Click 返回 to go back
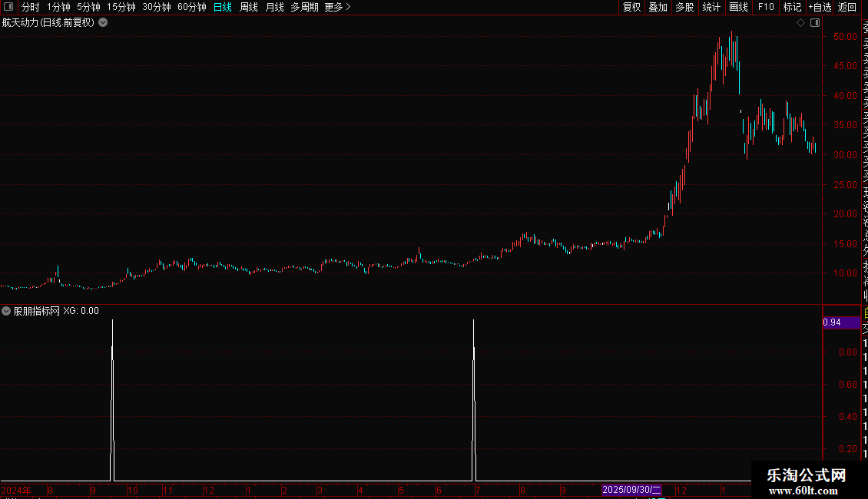Viewport: 868px width, 499px height. [x=847, y=7]
